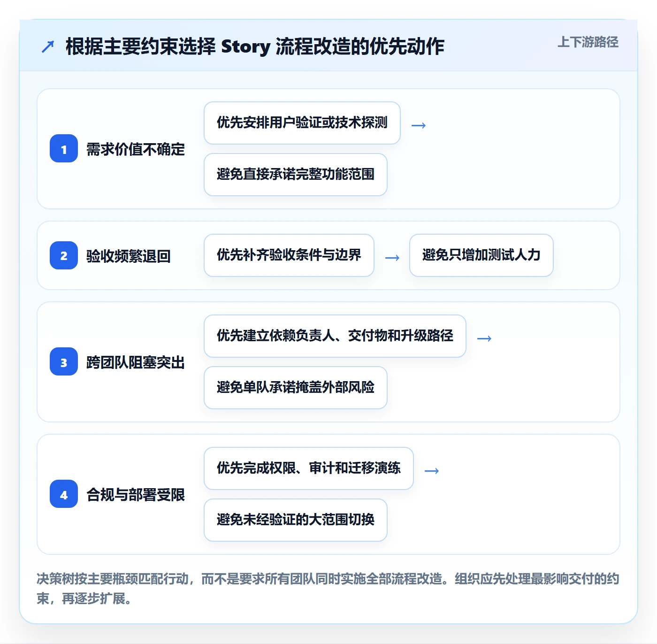Click the title 根据主要约束选择 Story 流程改造的优先动作
The width and height of the screenshot is (657, 644).
point(255,46)
